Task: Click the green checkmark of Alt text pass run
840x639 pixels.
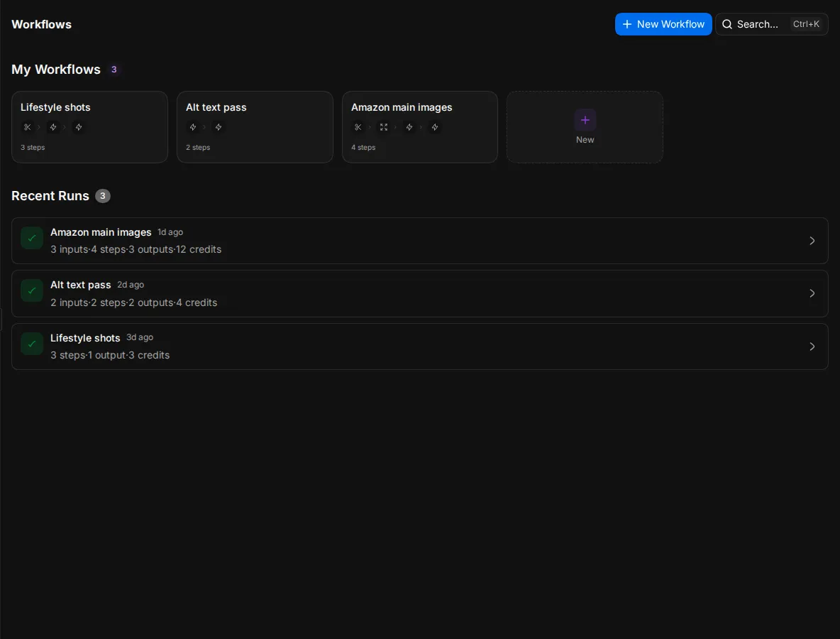Action: click(x=32, y=290)
